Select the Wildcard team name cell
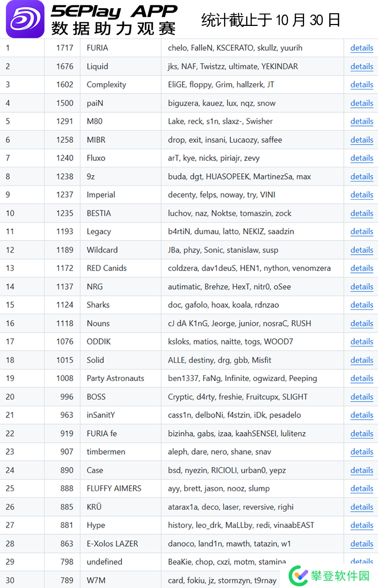Screen dimensions: 378x588 (x=102, y=250)
